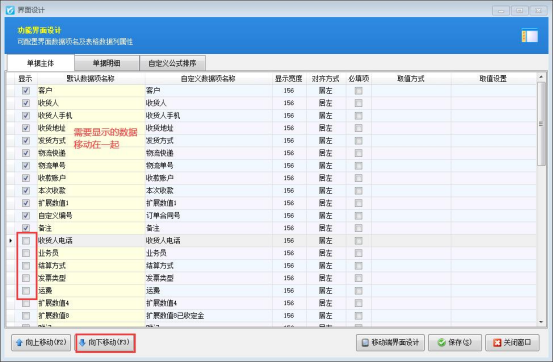Click the app logo icon in title bar
Image resolution: width=554 pixels, height=362 pixels.
[10, 10]
